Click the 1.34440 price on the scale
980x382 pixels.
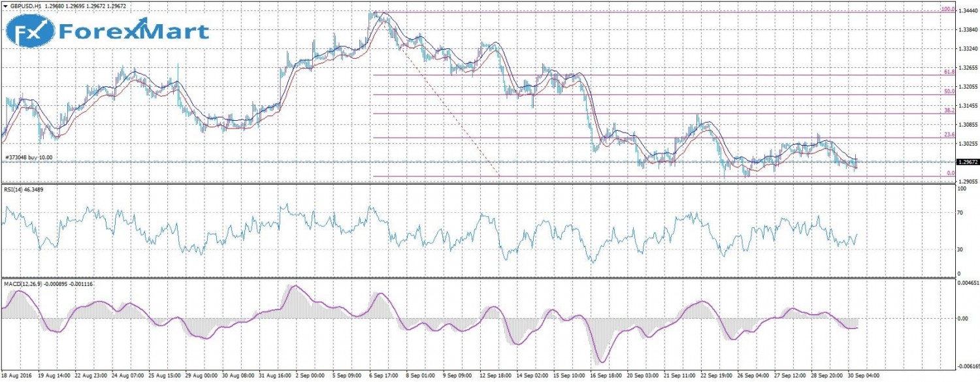coord(966,11)
